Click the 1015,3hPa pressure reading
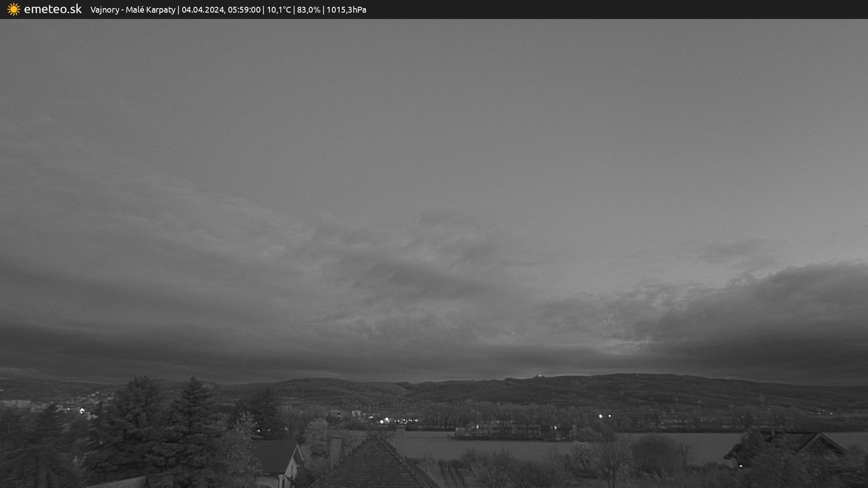 346,10
